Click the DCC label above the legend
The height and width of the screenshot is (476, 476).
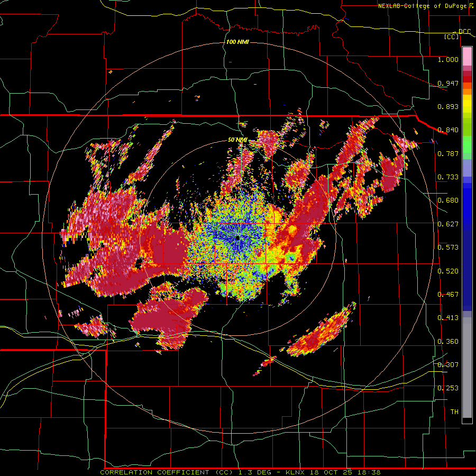click(464, 32)
